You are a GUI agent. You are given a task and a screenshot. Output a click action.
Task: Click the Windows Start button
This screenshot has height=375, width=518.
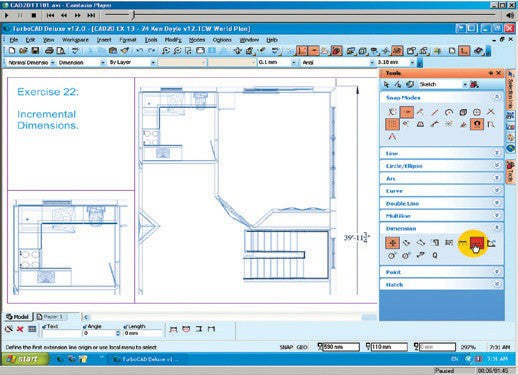coord(24,359)
